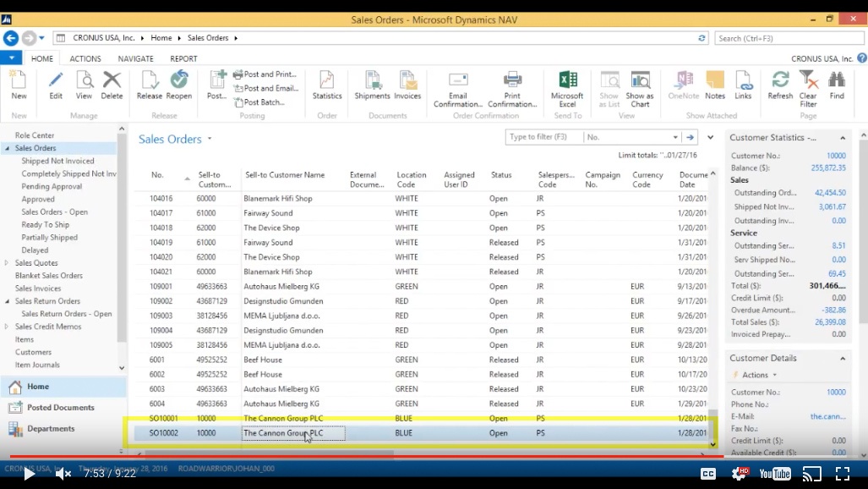Open OneNote attachment

point(684,85)
